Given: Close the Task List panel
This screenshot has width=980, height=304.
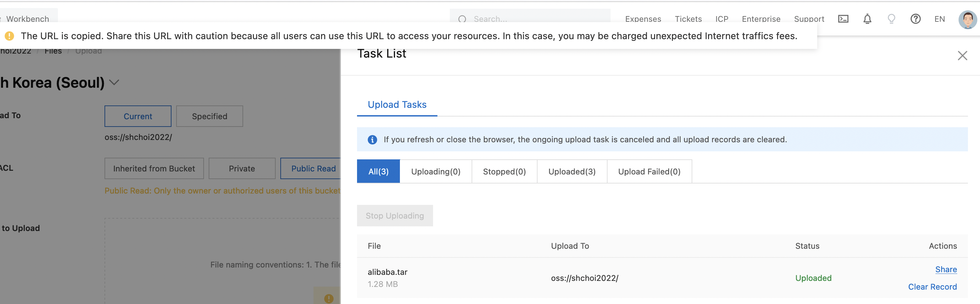Looking at the screenshot, I should [x=962, y=56].
